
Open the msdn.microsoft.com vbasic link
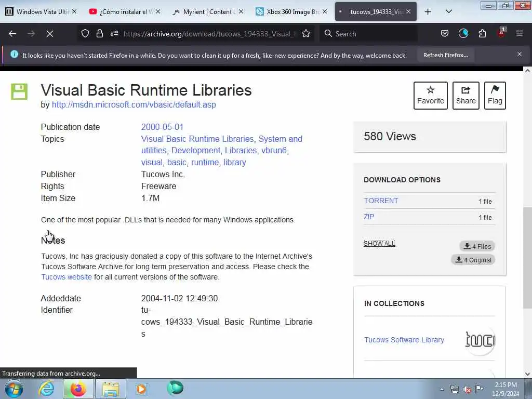[134, 105]
